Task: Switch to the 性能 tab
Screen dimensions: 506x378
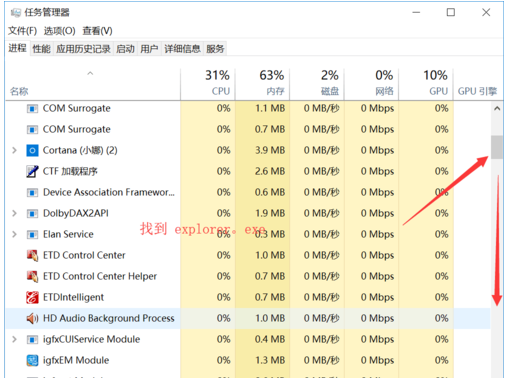Action: [x=41, y=49]
